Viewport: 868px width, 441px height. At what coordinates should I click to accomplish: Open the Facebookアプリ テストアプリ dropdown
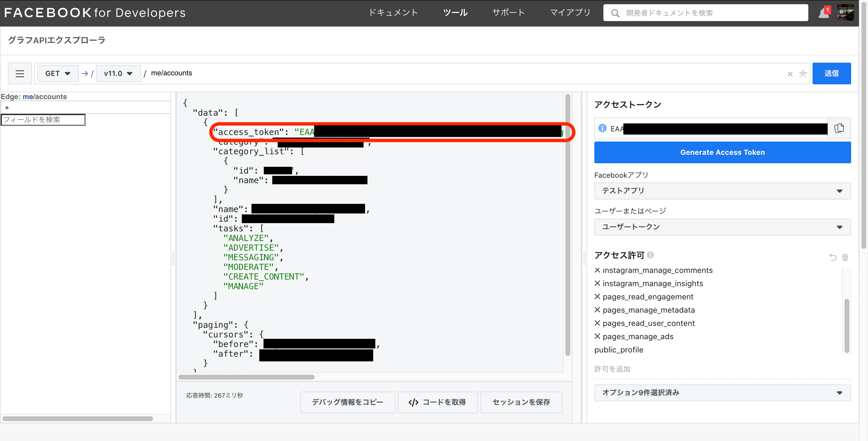tap(722, 191)
